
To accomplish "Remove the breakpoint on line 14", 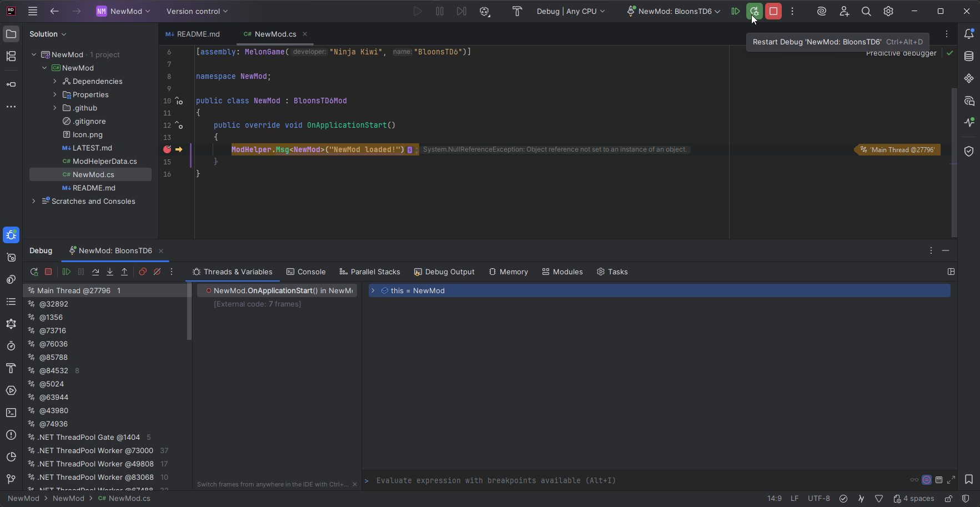I will coord(167,149).
